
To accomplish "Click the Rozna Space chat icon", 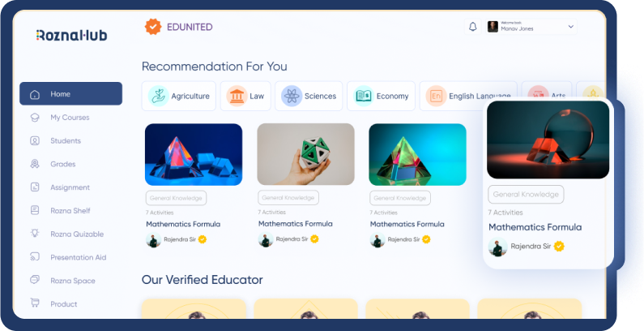I will [x=35, y=280].
